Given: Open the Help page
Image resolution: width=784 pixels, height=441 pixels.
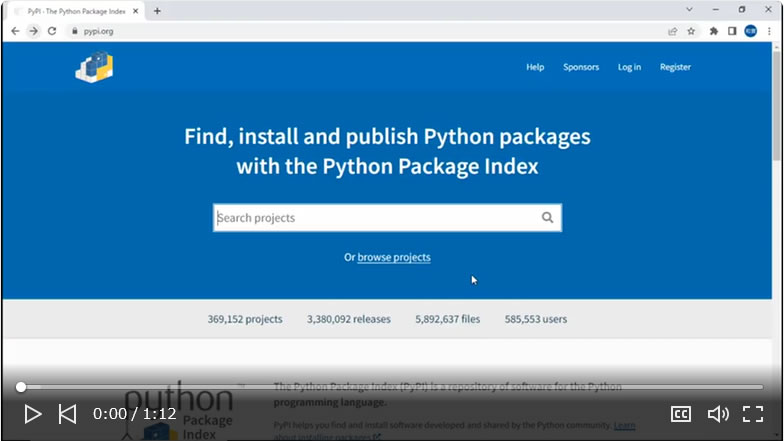Looking at the screenshot, I should point(534,67).
